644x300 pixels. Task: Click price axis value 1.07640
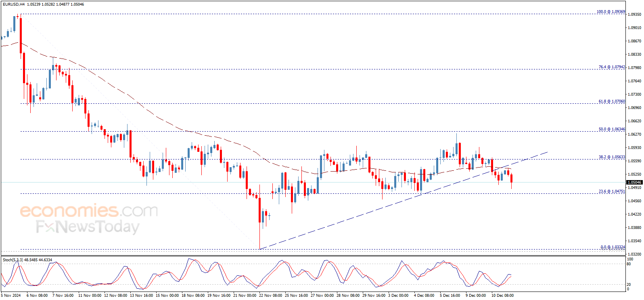pos(635,81)
